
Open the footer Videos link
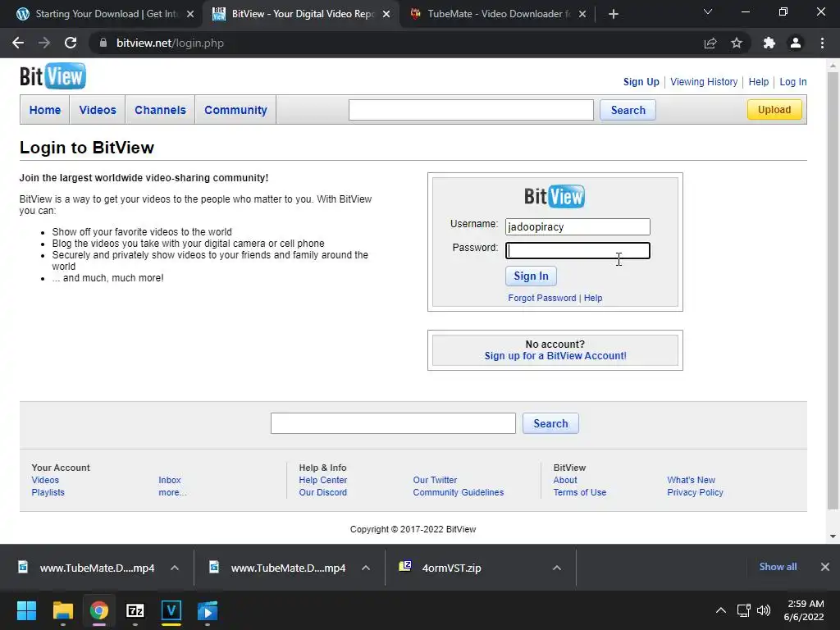pos(45,480)
